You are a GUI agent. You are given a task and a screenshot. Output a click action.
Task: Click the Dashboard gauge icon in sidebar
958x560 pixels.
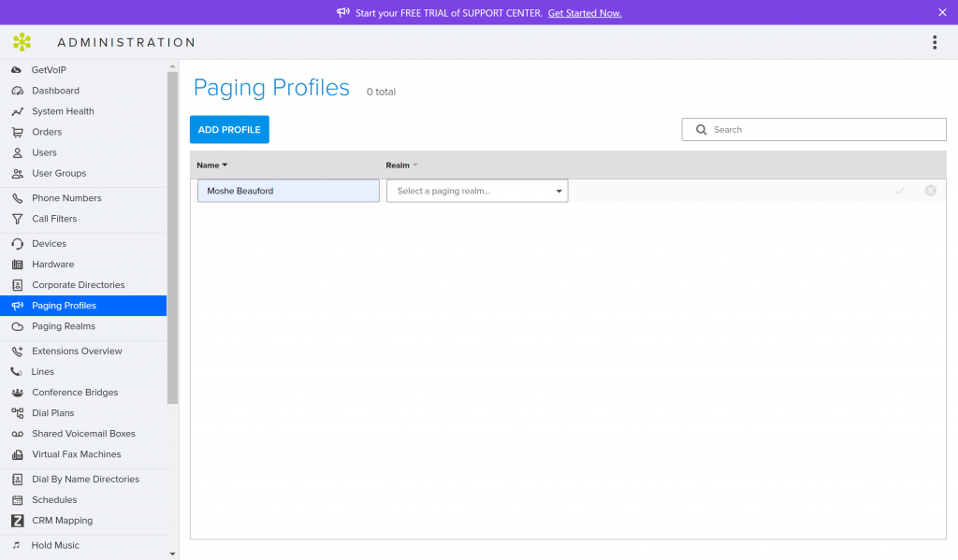[17, 91]
